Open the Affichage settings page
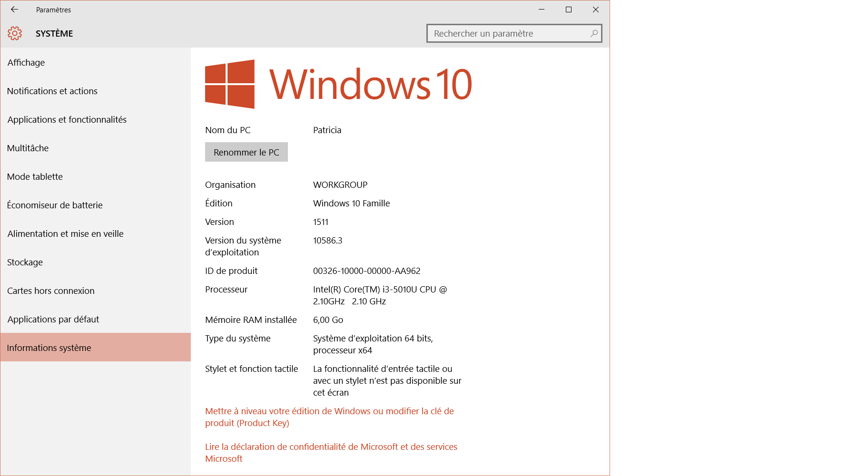Screen dimensions: 868x476 [96, 62]
